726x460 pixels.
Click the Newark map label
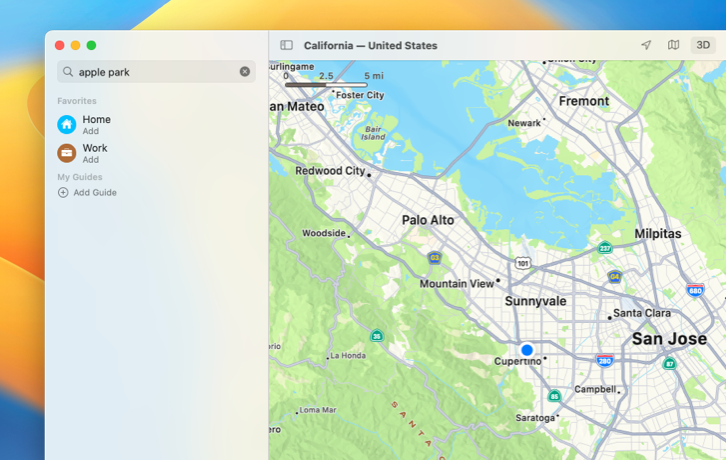point(524,123)
